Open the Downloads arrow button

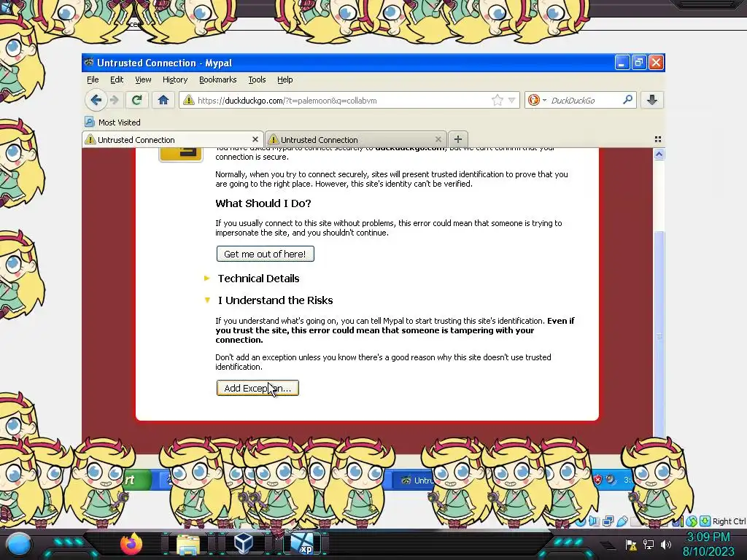[652, 100]
